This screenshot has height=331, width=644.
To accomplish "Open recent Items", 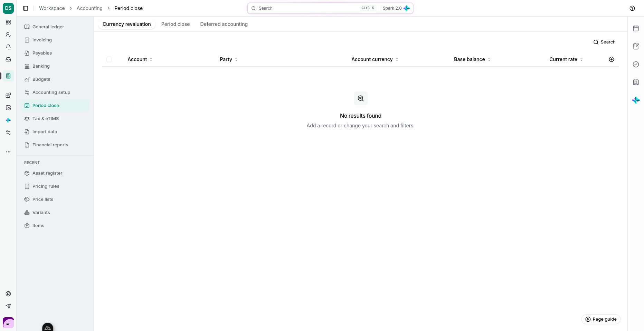I will [55, 226].
